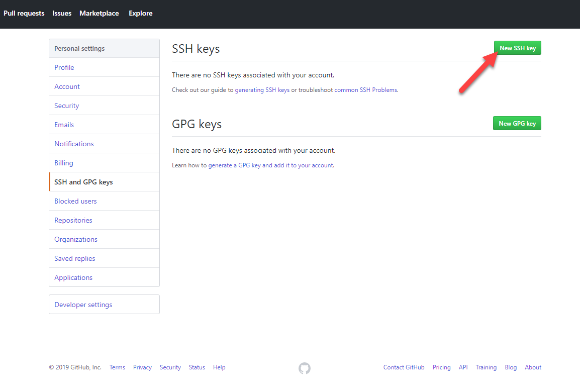The height and width of the screenshot is (392, 580).
Task: Open the generate a GPG key link
Action: pos(271,165)
